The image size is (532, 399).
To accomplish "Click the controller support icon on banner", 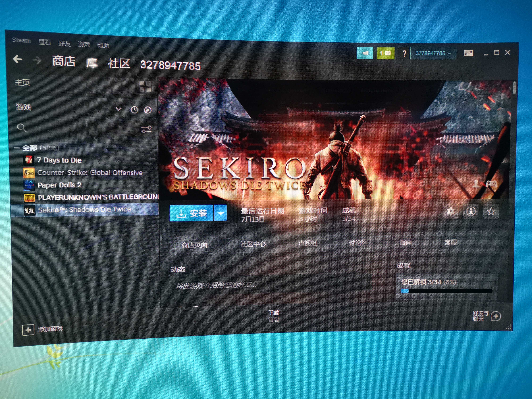I will (x=491, y=184).
